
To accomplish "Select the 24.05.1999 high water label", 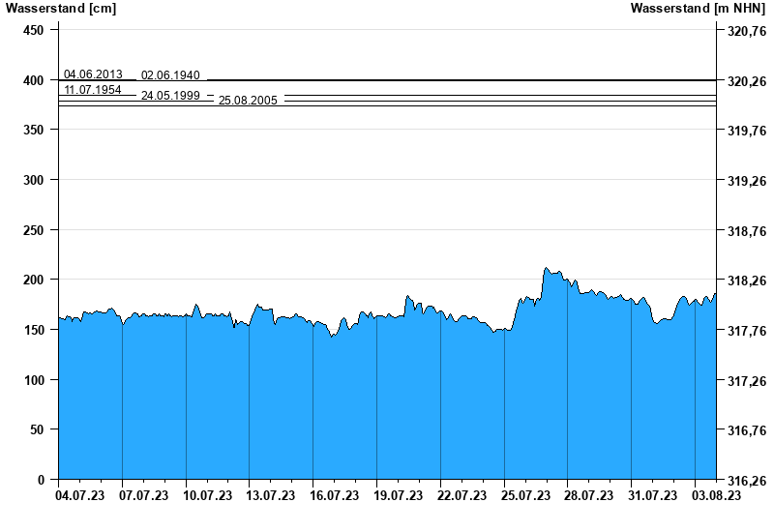I will point(170,96).
